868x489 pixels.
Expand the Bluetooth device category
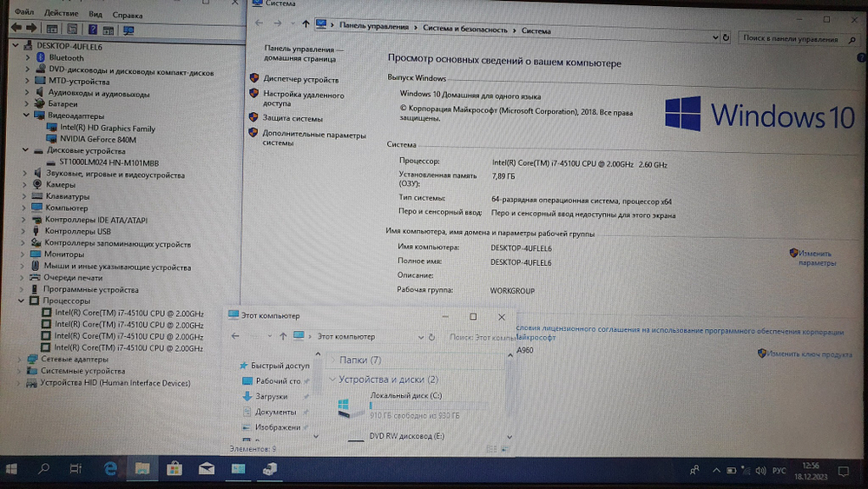tap(28, 57)
